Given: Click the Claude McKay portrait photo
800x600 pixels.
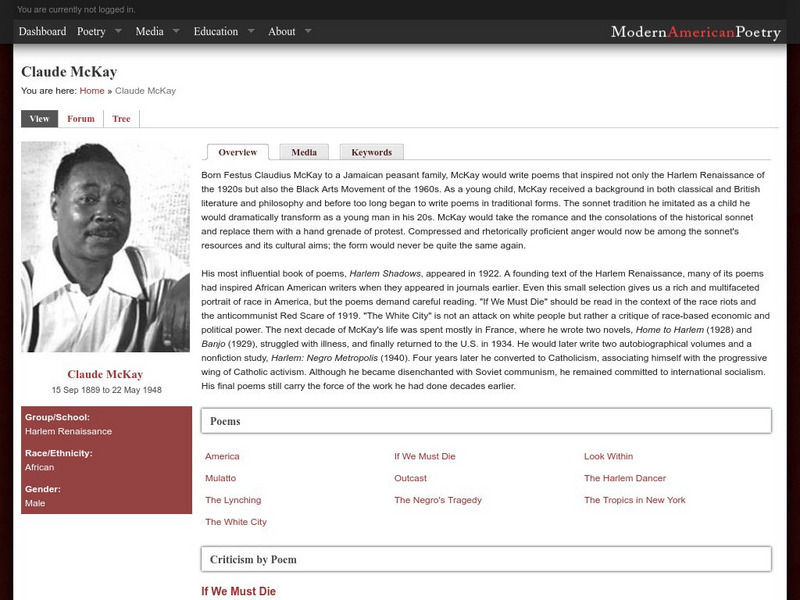Looking at the screenshot, I should pos(106,247).
